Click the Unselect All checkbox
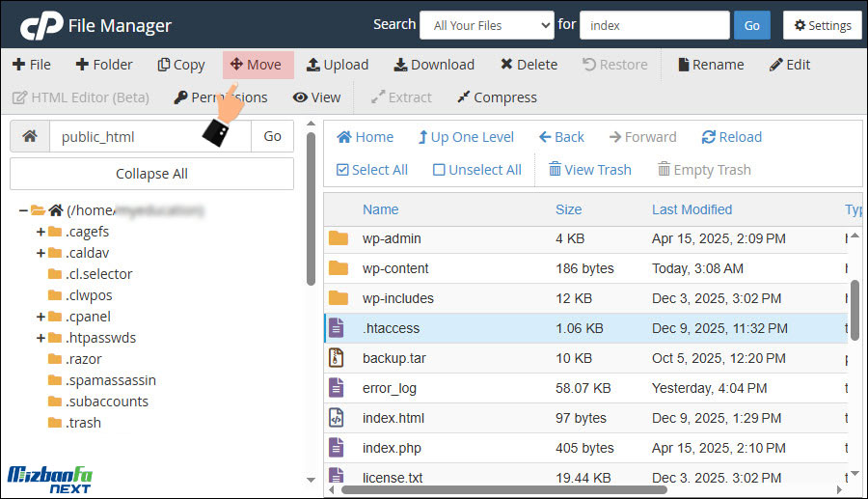Image resolution: width=868 pixels, height=499 pixels. (439, 170)
